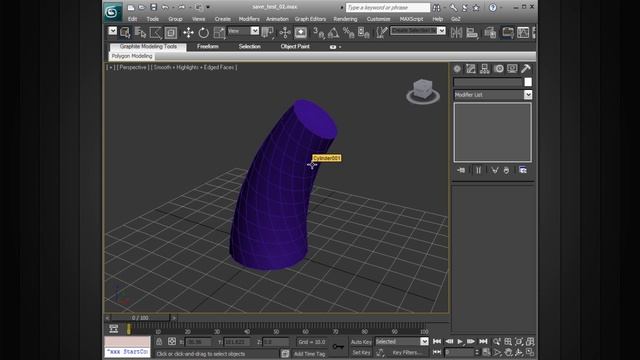This screenshot has width=640, height=360.
Task: Open the Named Selection Sets dropdown
Action: (x=418, y=31)
